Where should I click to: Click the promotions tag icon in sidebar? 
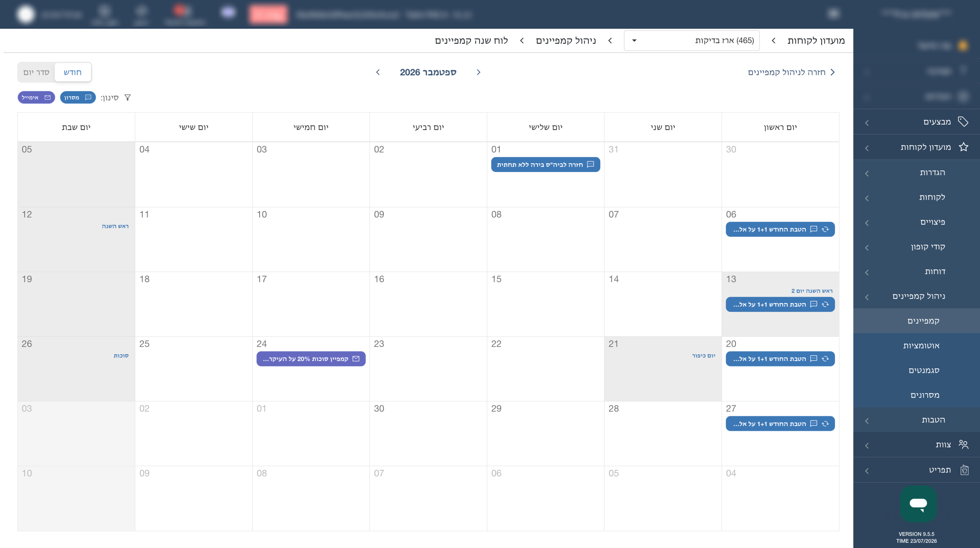[x=963, y=121]
